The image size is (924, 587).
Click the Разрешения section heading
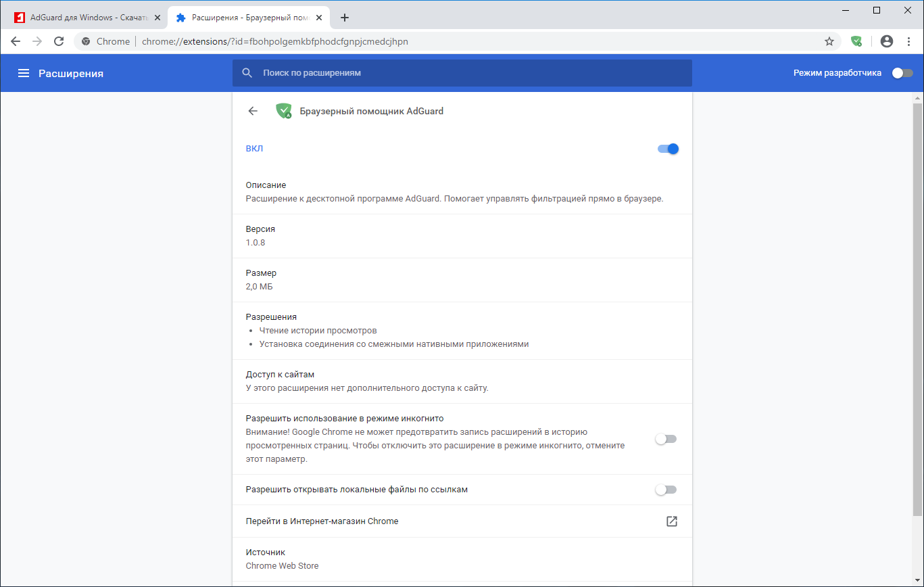pos(271,316)
